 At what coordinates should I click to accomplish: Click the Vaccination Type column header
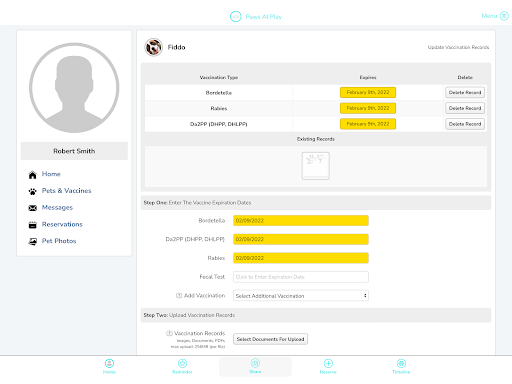[x=219, y=77]
